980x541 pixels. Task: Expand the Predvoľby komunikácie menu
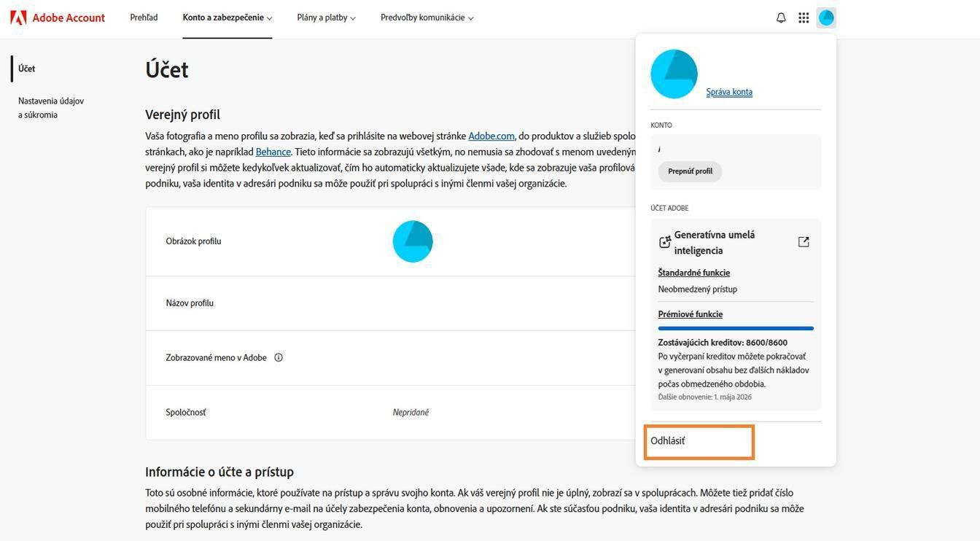coord(427,17)
